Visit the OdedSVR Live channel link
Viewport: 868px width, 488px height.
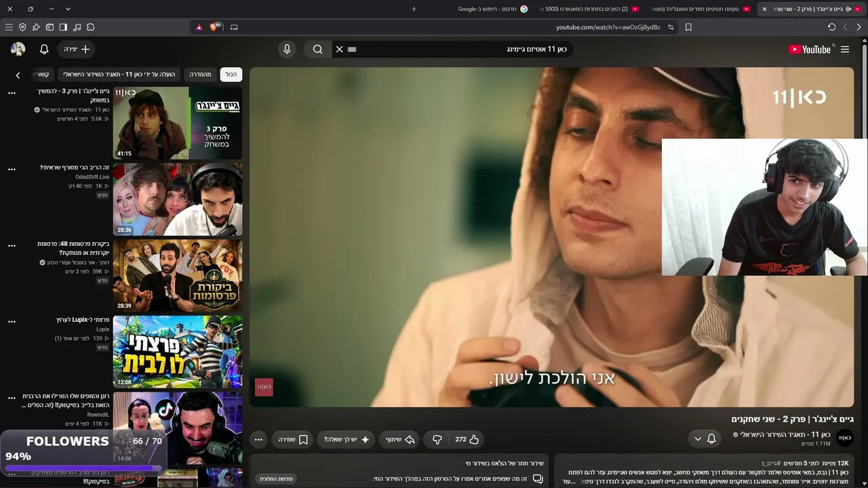pyautogui.click(x=92, y=177)
